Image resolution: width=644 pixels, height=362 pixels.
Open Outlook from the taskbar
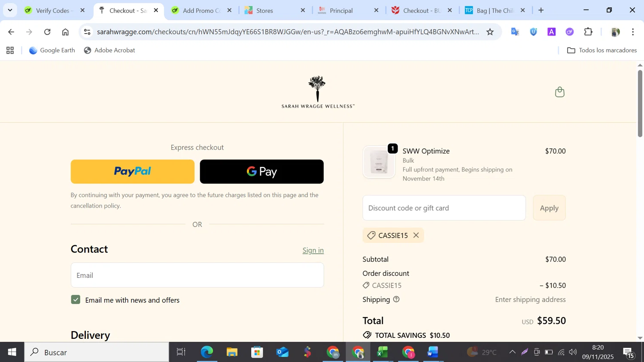283,352
